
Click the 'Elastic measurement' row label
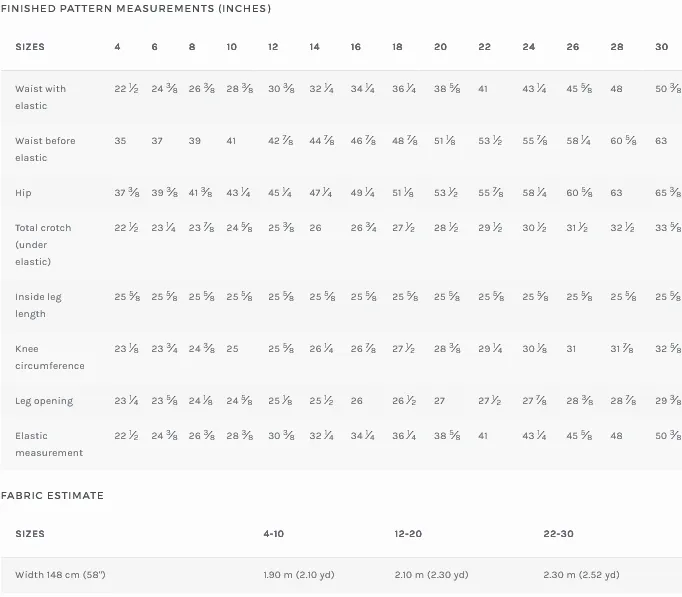point(49,444)
